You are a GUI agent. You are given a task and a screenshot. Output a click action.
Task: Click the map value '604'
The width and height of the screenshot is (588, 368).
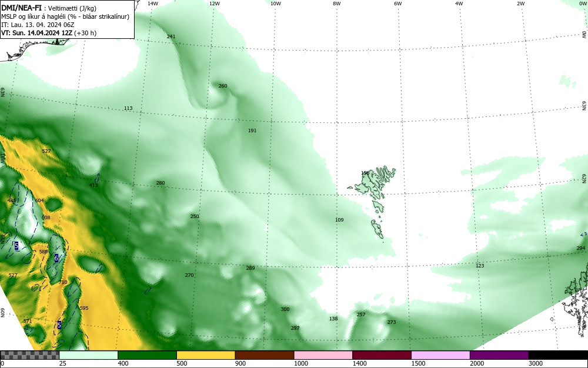(x=39, y=200)
